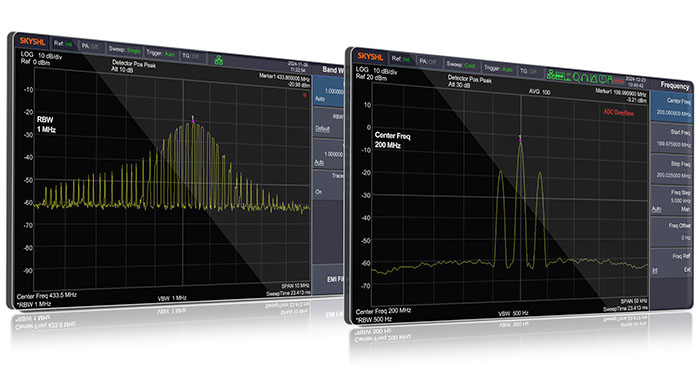Toggle the Sweep: Cont status on the right screen
Viewport: 700px width, 380px height.
461,65
